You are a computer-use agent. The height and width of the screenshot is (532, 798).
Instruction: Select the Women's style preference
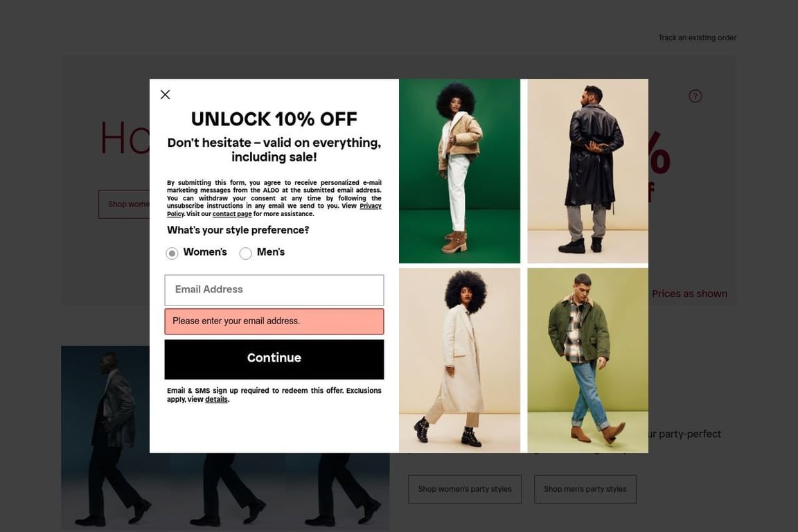(x=172, y=253)
